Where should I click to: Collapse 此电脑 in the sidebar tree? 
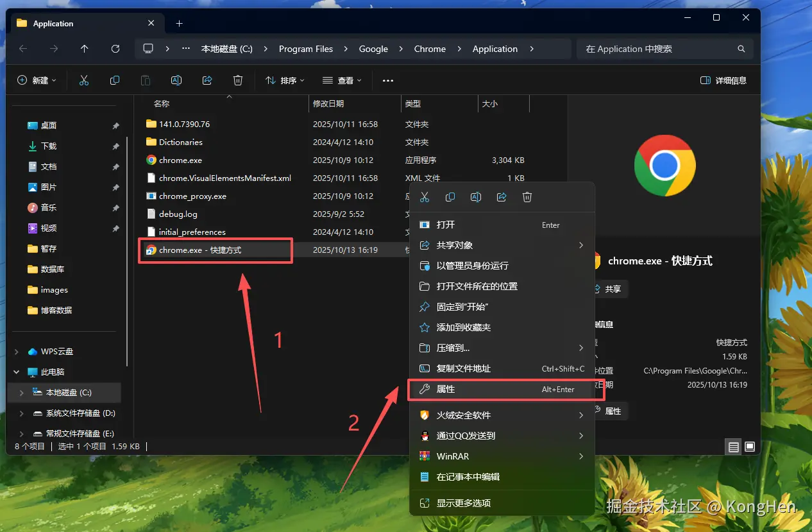[x=15, y=372]
